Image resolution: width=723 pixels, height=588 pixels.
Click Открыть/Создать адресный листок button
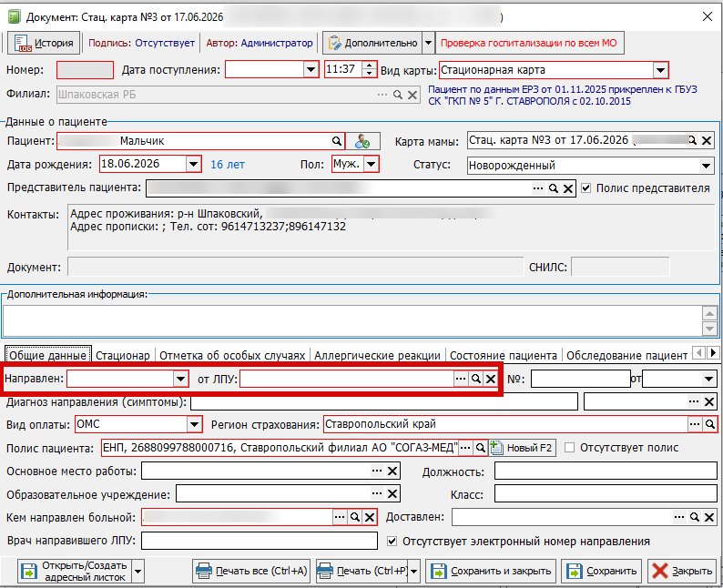click(x=75, y=572)
